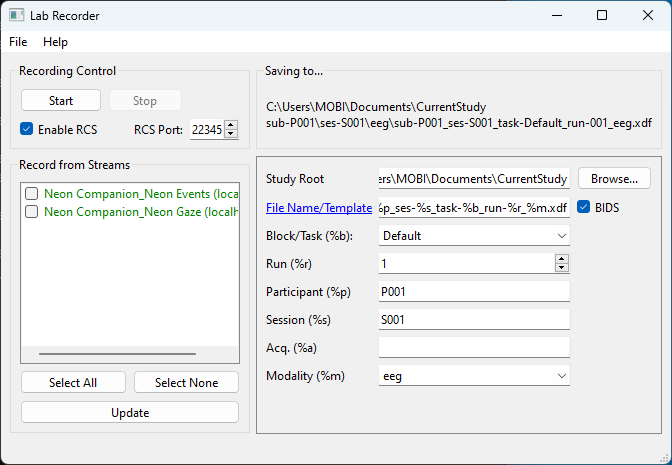Image resolution: width=672 pixels, height=465 pixels.
Task: Click the window resize grip corner
Action: [665, 458]
